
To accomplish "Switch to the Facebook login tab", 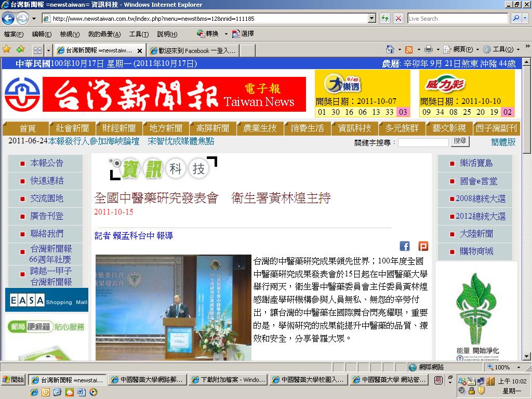I will coord(193,50).
